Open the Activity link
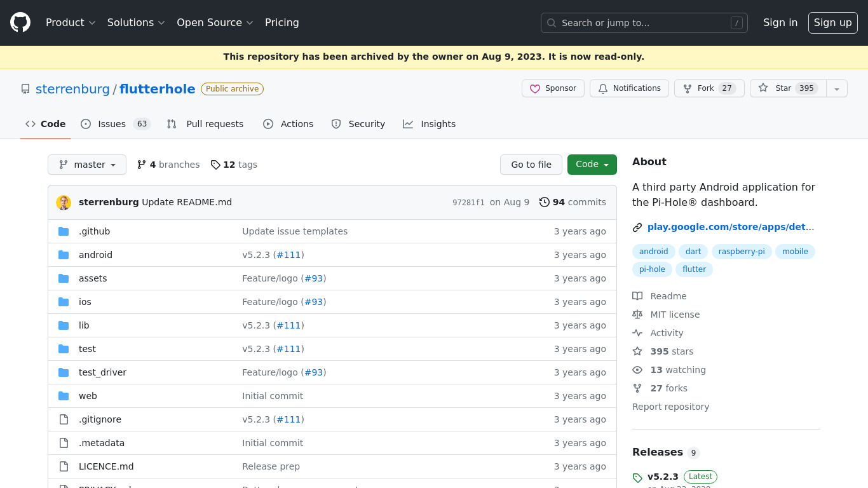 [658, 333]
